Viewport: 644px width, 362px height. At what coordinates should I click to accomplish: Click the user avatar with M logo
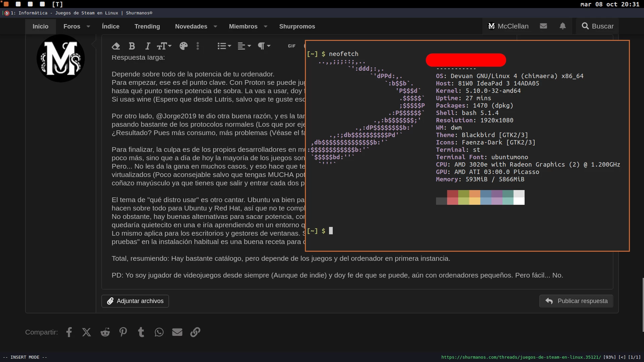coord(61,58)
